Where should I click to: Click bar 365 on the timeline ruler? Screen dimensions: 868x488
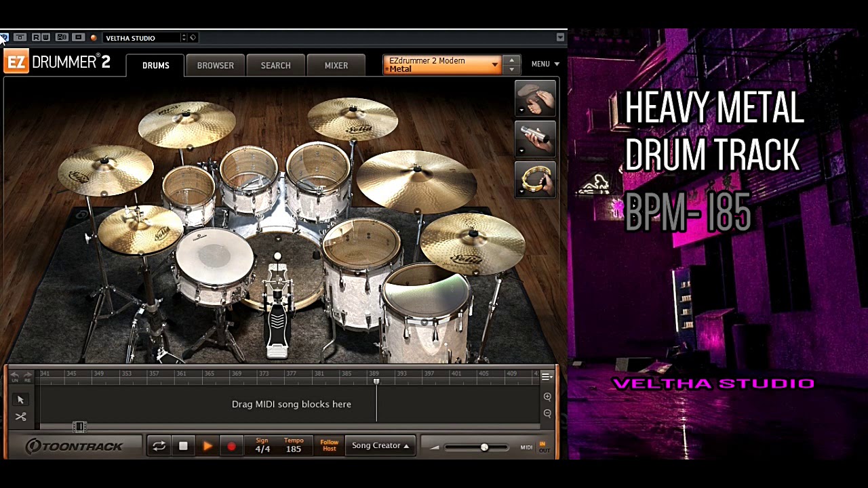[209, 373]
